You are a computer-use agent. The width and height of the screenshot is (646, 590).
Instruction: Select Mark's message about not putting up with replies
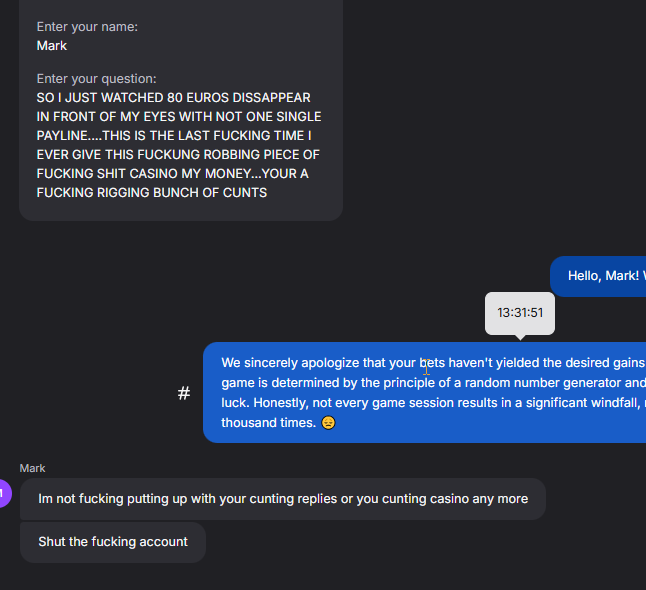pyautogui.click(x=283, y=499)
